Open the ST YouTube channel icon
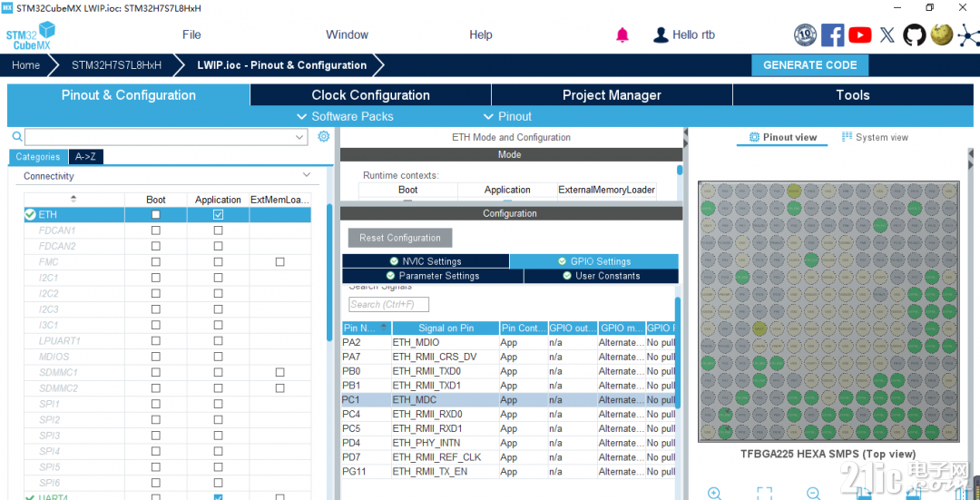Screen dimensions: 980x500 tap(860, 35)
